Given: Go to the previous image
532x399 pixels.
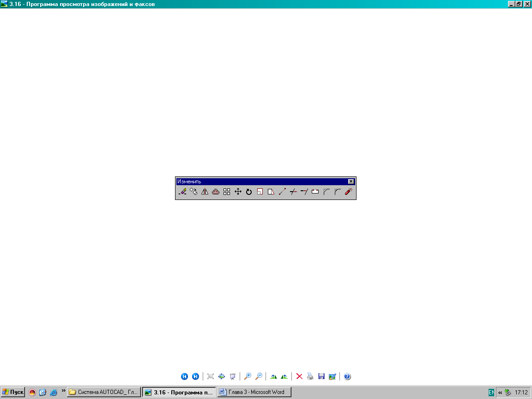Looking at the screenshot, I should (x=184, y=376).
